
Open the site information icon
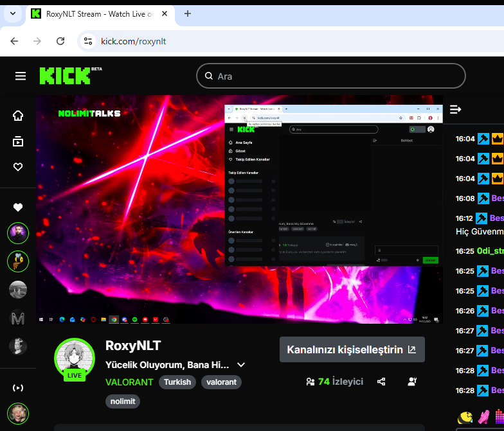click(x=87, y=41)
